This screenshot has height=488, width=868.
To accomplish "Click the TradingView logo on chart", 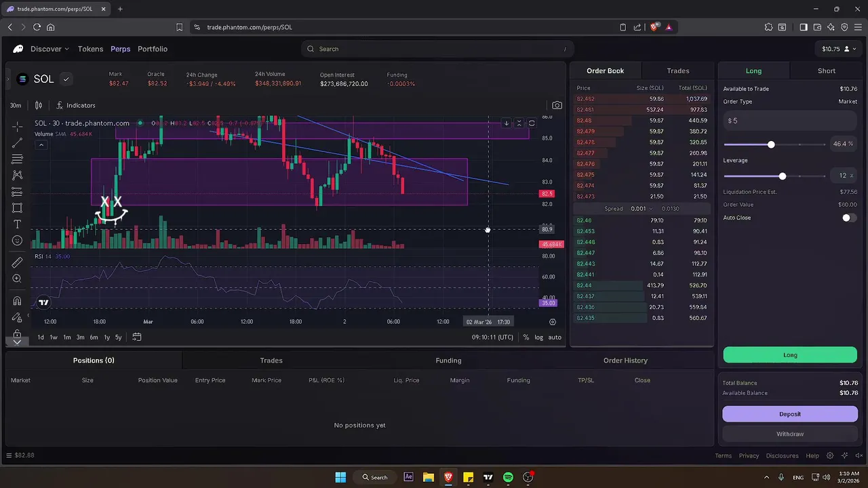I will point(43,302).
